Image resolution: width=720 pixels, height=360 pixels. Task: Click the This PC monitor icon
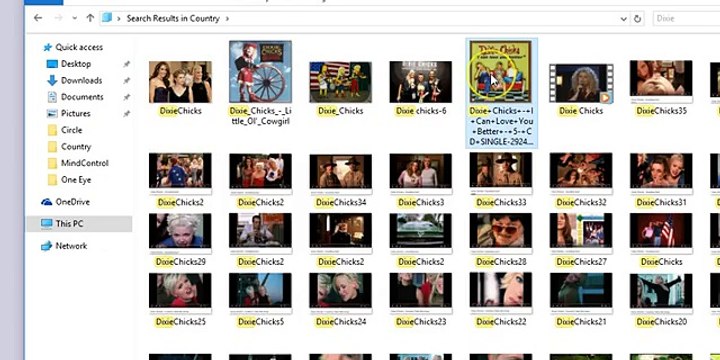pos(46,224)
